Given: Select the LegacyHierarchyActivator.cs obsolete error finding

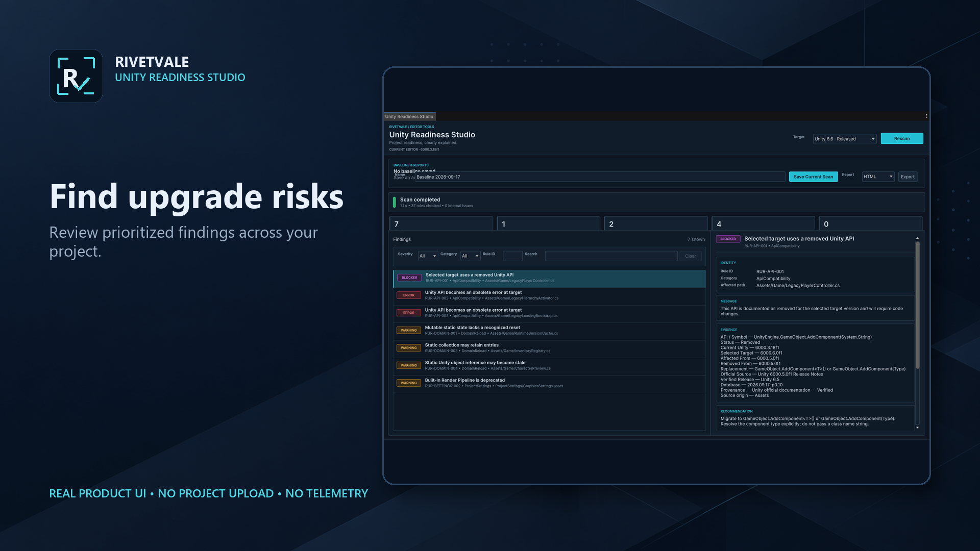Looking at the screenshot, I should tap(550, 295).
